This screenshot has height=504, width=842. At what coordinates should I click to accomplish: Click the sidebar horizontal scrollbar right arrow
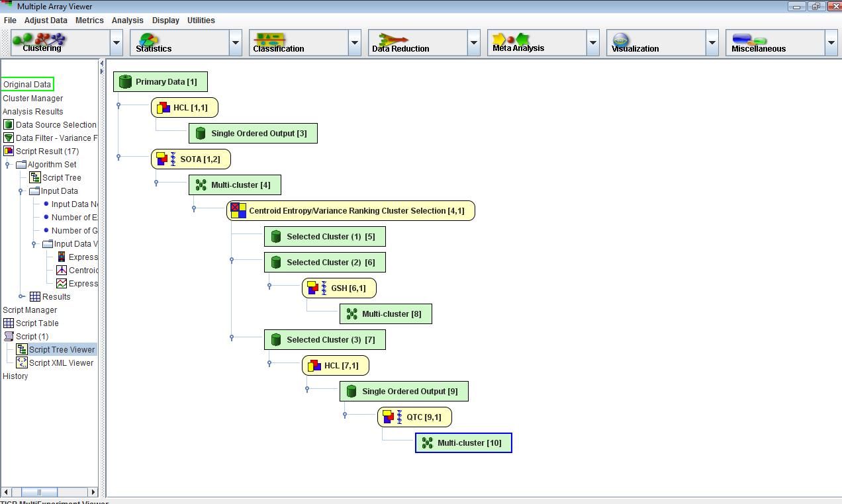click(93, 492)
